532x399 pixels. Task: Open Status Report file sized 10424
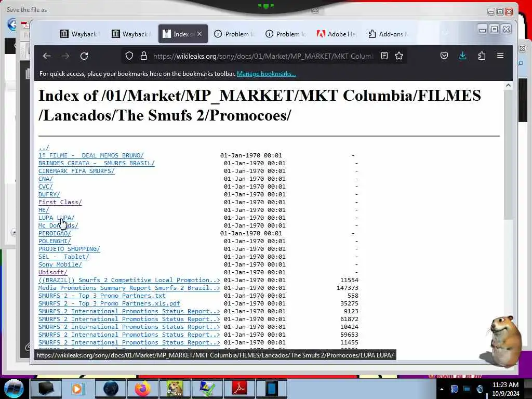click(129, 327)
